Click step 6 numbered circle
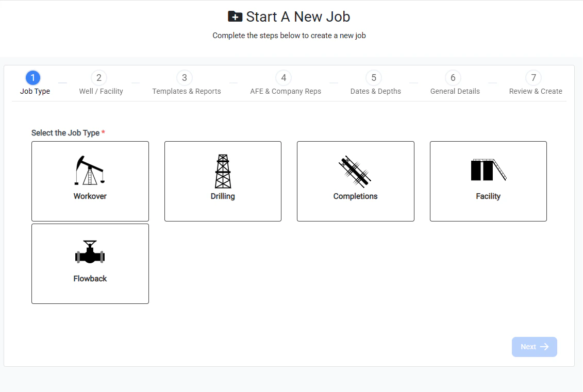The height and width of the screenshot is (392, 583). point(452,78)
